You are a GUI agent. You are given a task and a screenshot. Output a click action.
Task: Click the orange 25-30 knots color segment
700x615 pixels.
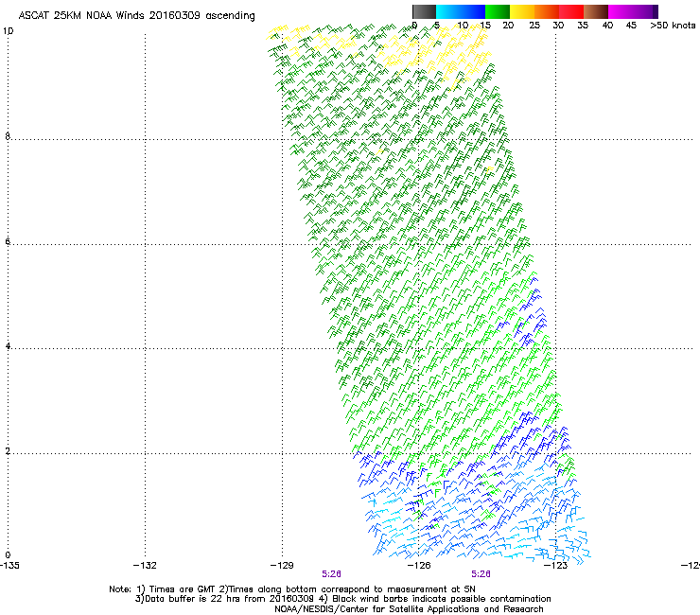tap(547, 11)
